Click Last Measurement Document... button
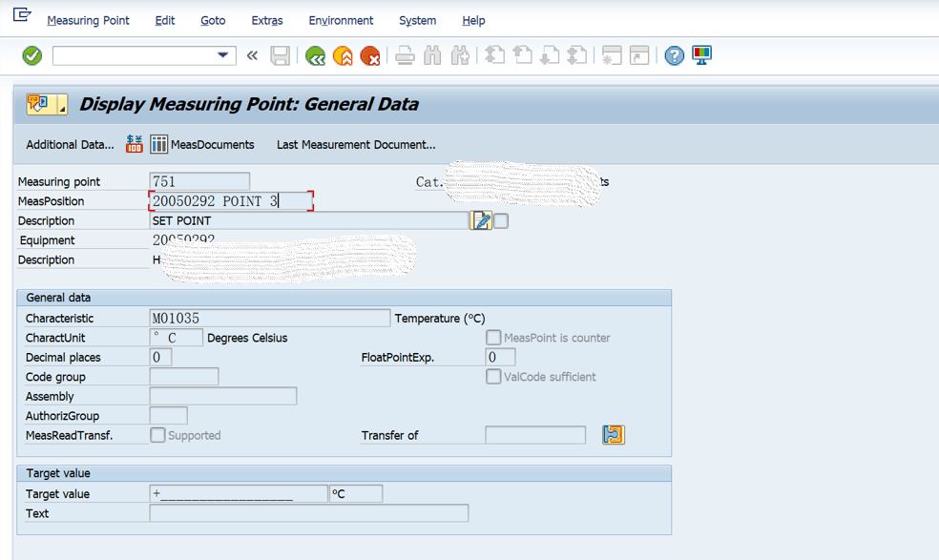The image size is (939, 560). click(x=356, y=144)
